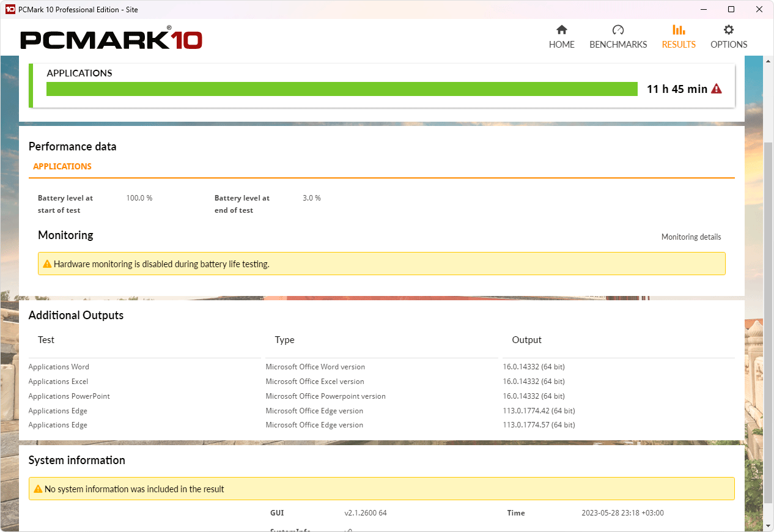Click scrollbar down arrow
774x532 pixels.
pos(768,526)
